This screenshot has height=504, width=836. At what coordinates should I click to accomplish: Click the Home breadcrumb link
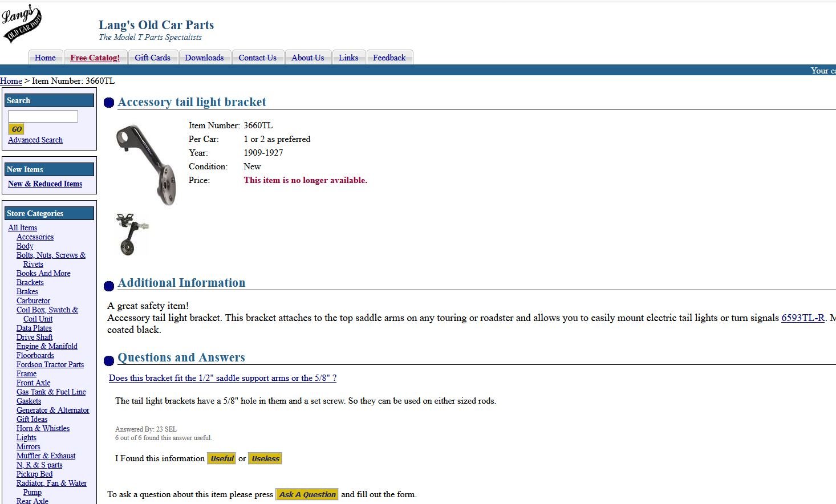[x=11, y=81]
